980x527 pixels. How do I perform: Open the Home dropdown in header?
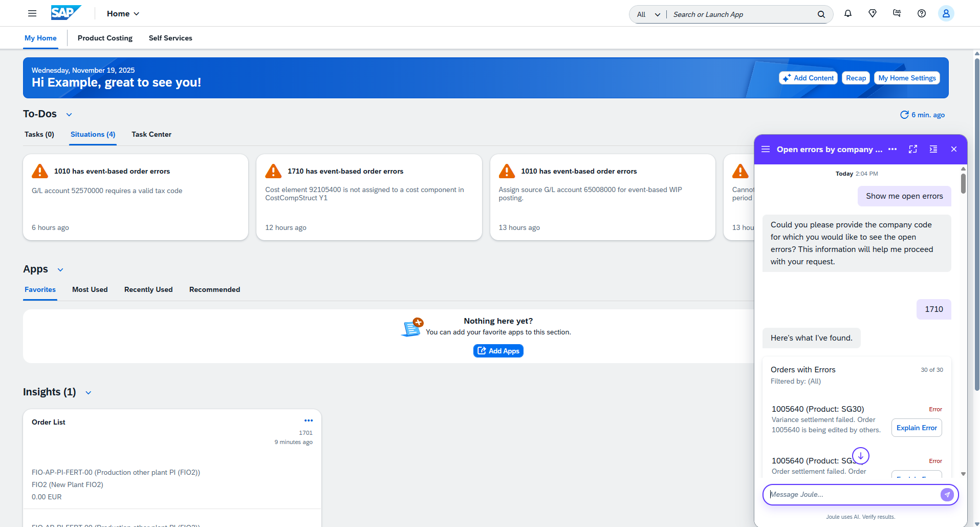point(123,14)
